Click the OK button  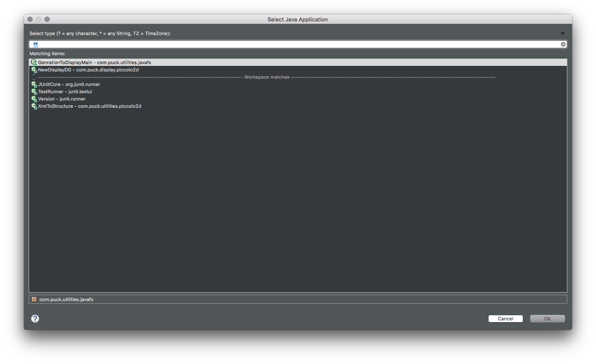(548, 319)
